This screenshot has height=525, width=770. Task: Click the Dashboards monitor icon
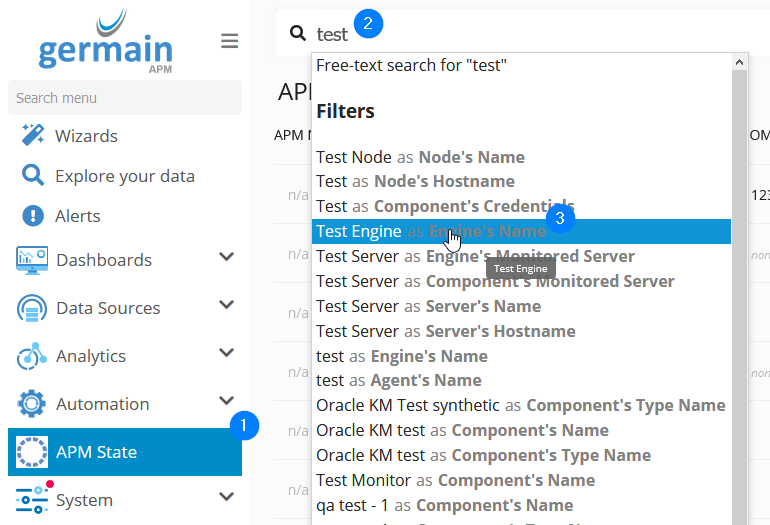click(x=33, y=260)
